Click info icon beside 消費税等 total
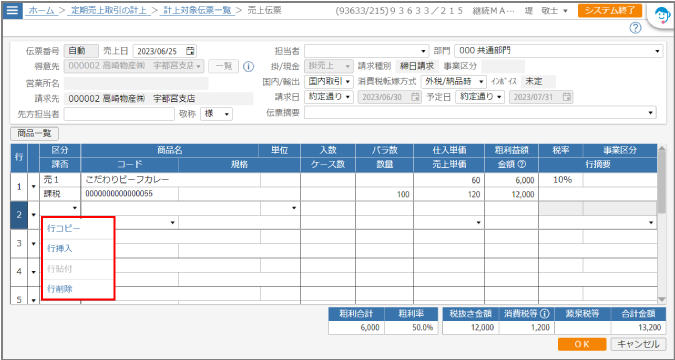Screen dimensions: 675x360 click(545, 313)
